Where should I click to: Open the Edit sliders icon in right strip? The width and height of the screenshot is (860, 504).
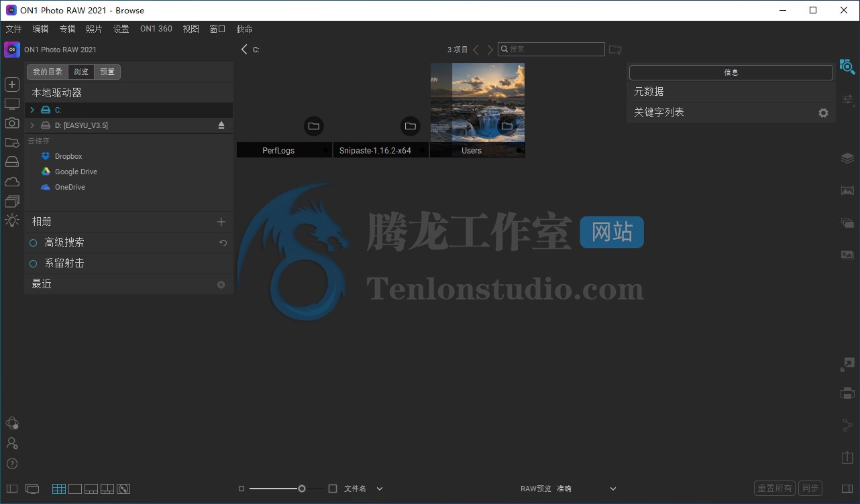[847, 100]
